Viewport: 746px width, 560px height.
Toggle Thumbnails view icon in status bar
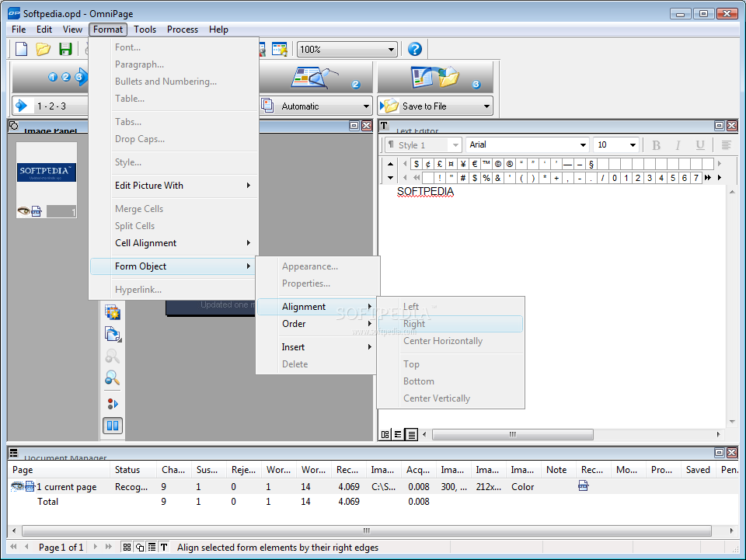[x=127, y=547]
